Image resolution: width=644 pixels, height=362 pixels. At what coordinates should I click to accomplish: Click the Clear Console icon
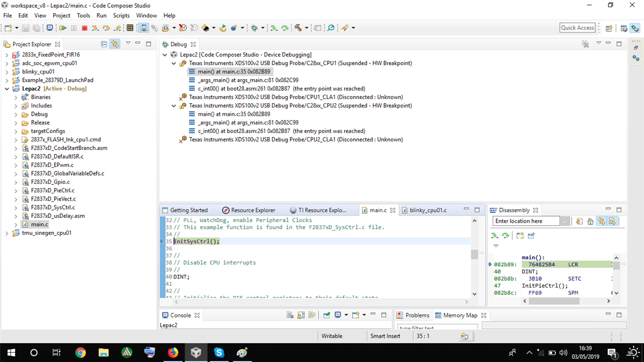coord(290,315)
